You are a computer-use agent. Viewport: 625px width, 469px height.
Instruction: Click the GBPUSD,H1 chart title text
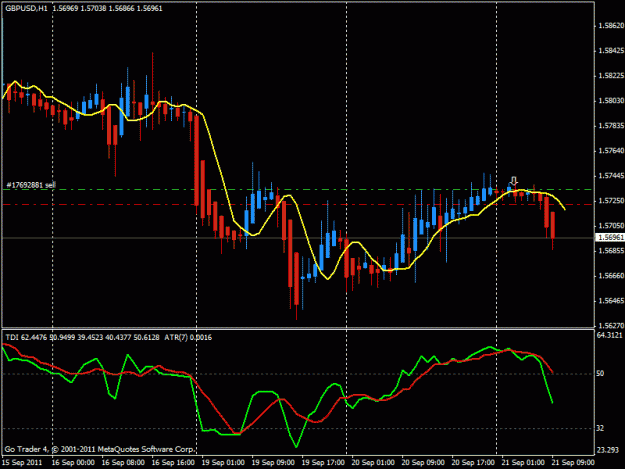[x=26, y=8]
